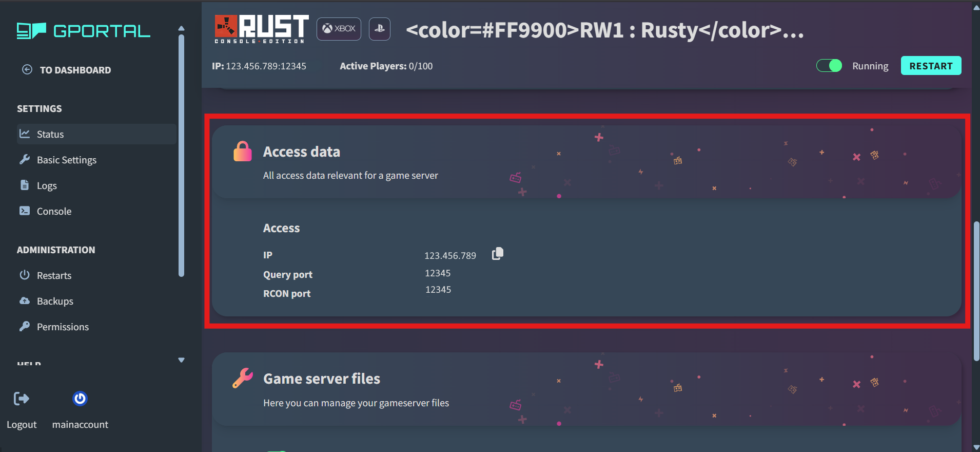
Task: Click the ADMINISTRATION section header
Action: [x=56, y=250]
